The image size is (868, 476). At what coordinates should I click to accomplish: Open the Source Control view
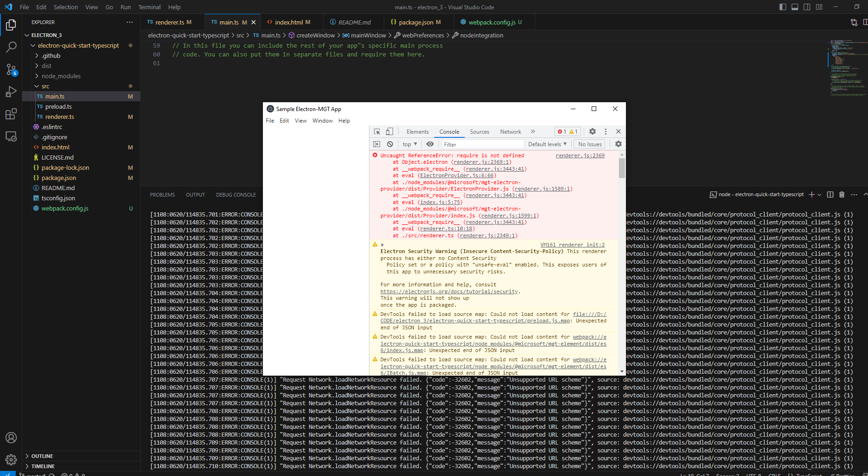pyautogui.click(x=11, y=69)
